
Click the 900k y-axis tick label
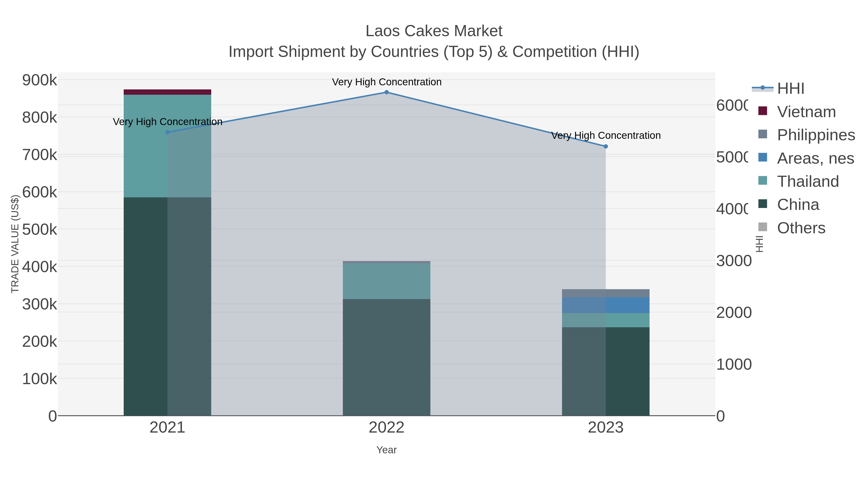pos(40,80)
